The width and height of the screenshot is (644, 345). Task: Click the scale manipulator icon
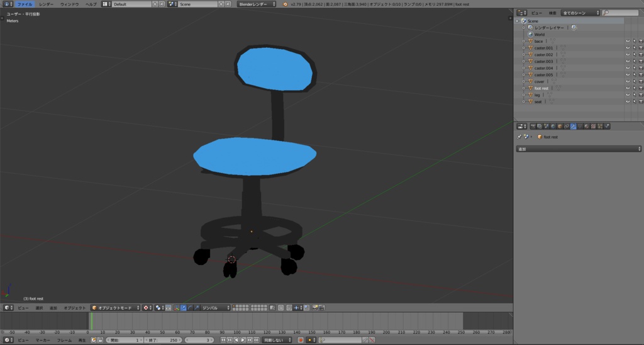coord(197,308)
